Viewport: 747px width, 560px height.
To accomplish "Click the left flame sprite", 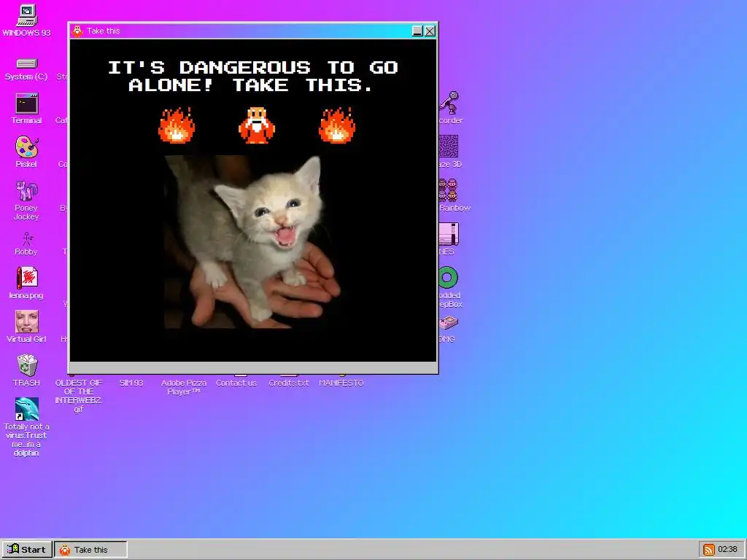I will (177, 125).
